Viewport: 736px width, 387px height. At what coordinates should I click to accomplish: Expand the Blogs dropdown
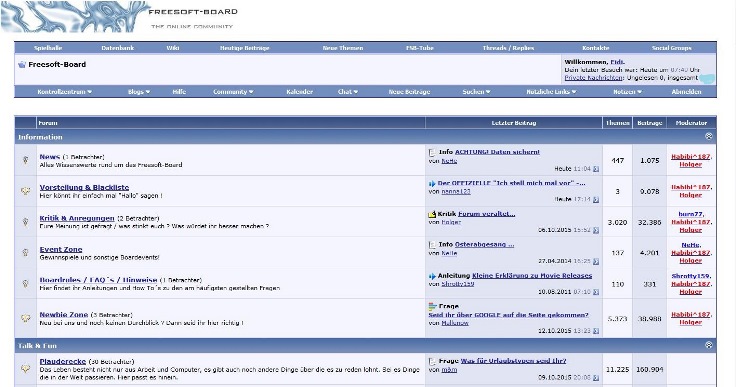(x=138, y=92)
